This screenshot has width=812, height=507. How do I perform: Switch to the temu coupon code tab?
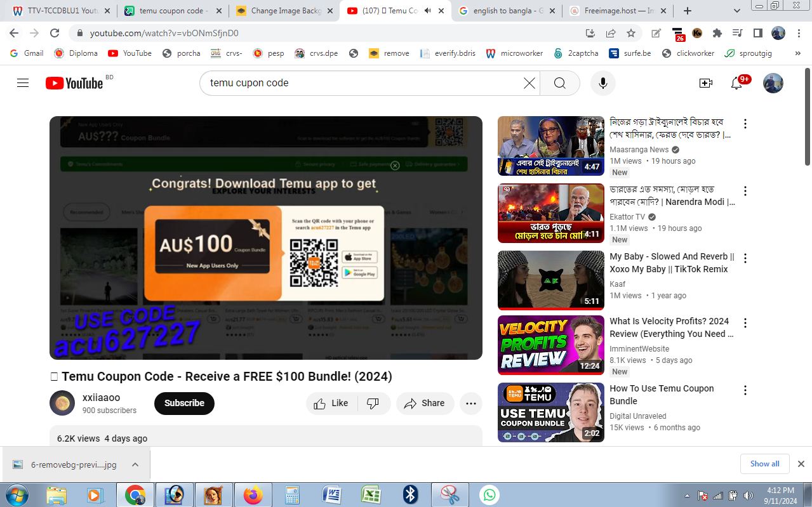pyautogui.click(x=173, y=11)
